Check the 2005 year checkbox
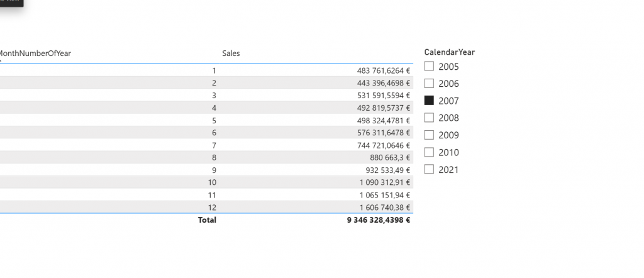Image resolution: width=644 pixels, height=278 pixels. [x=429, y=66]
